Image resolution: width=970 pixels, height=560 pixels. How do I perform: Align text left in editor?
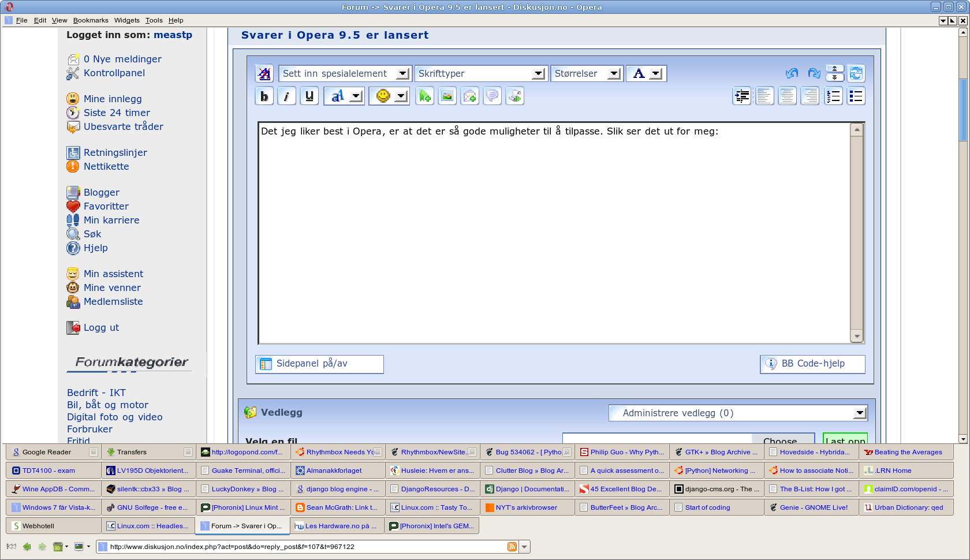(x=764, y=96)
